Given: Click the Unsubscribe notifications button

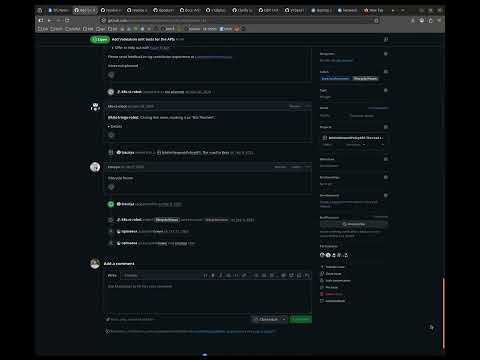Looking at the screenshot, I should tap(354, 224).
